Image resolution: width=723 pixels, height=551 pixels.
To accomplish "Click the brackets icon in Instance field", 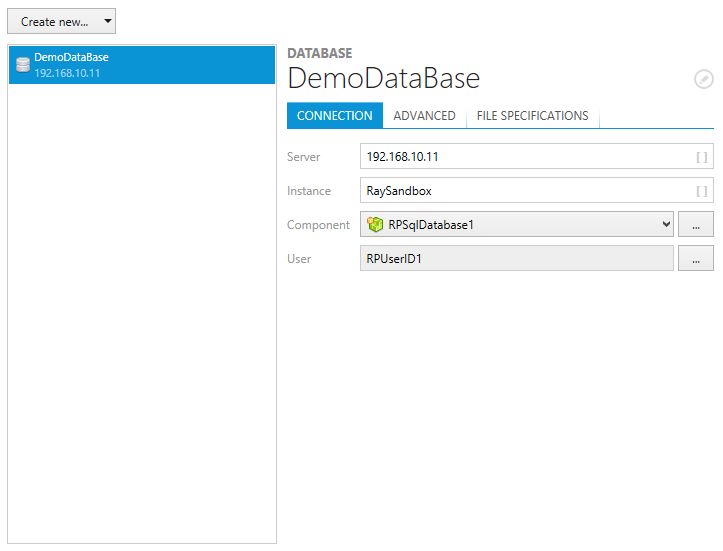I will [x=702, y=191].
